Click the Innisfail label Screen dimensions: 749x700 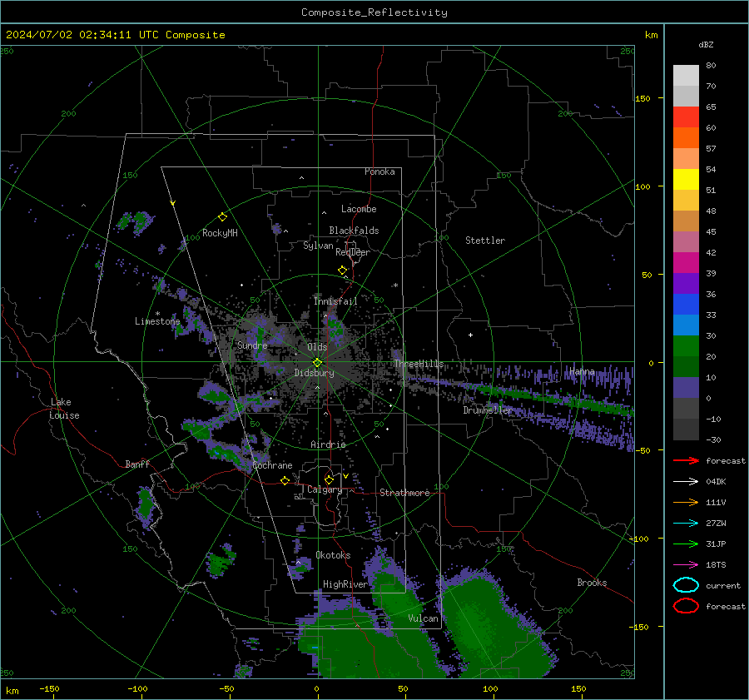pos(335,301)
